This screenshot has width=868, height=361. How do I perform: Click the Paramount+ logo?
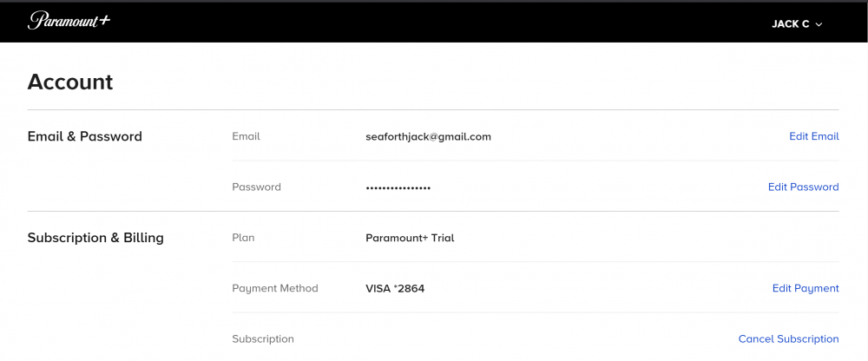pos(69,21)
